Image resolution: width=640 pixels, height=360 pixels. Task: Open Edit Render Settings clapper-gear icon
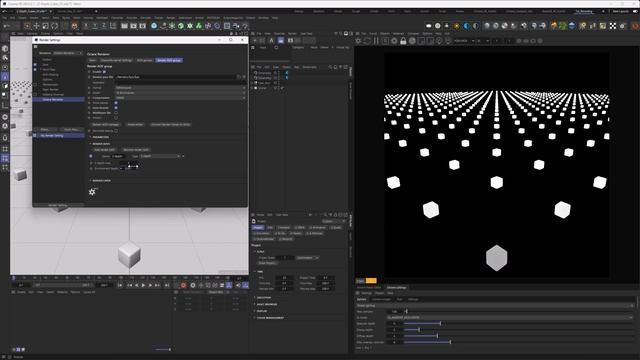[x=142, y=26]
